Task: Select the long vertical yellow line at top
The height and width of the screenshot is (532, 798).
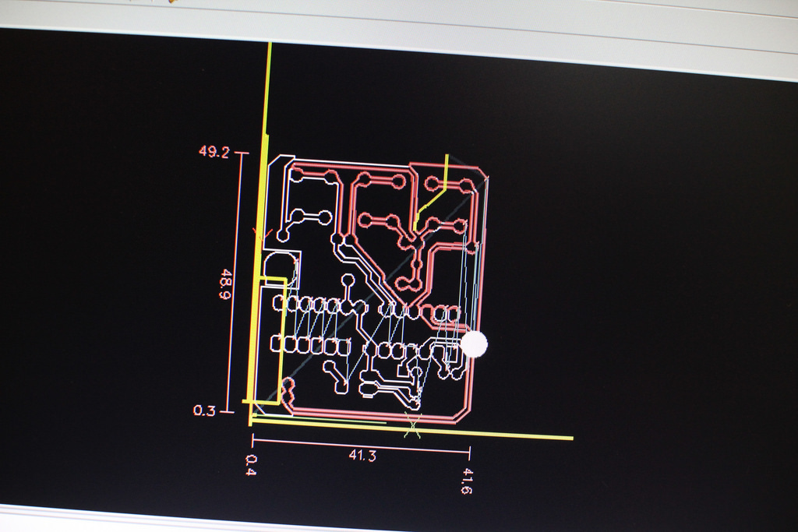Action: click(x=267, y=147)
